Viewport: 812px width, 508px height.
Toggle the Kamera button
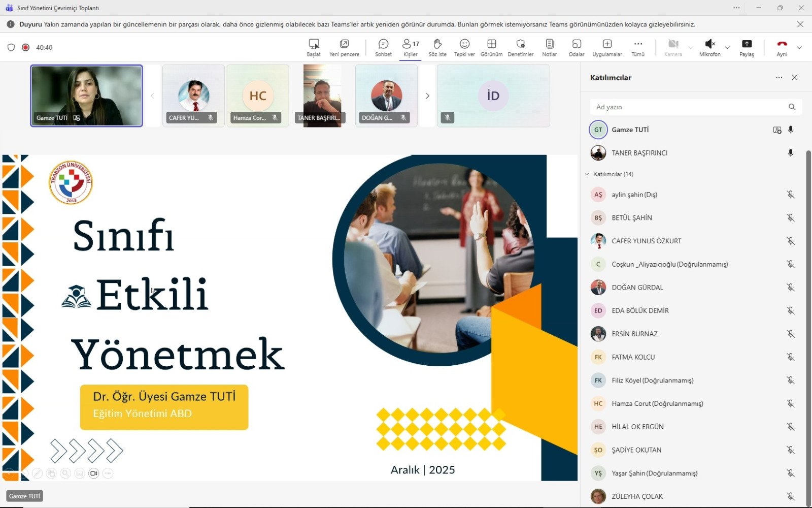point(673,44)
